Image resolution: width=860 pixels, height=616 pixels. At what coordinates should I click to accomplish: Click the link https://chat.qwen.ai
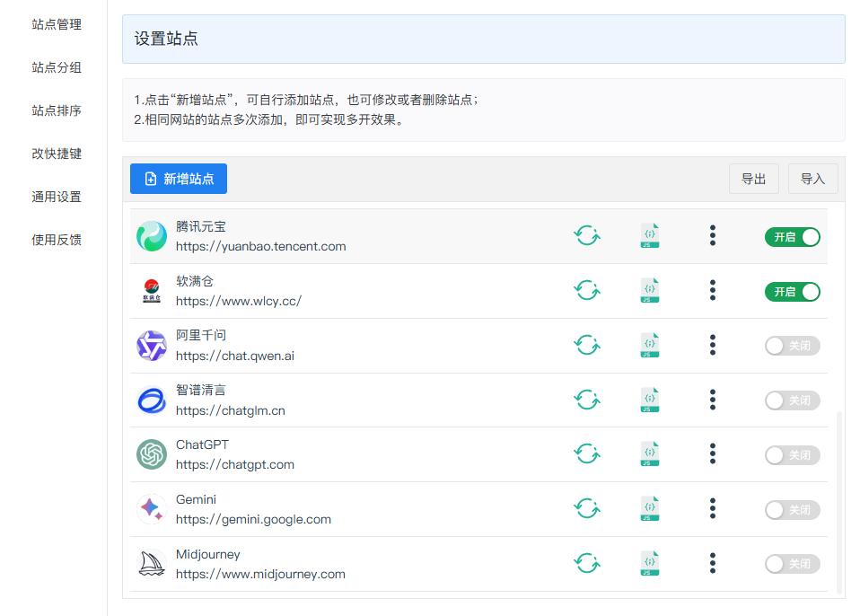(x=235, y=355)
